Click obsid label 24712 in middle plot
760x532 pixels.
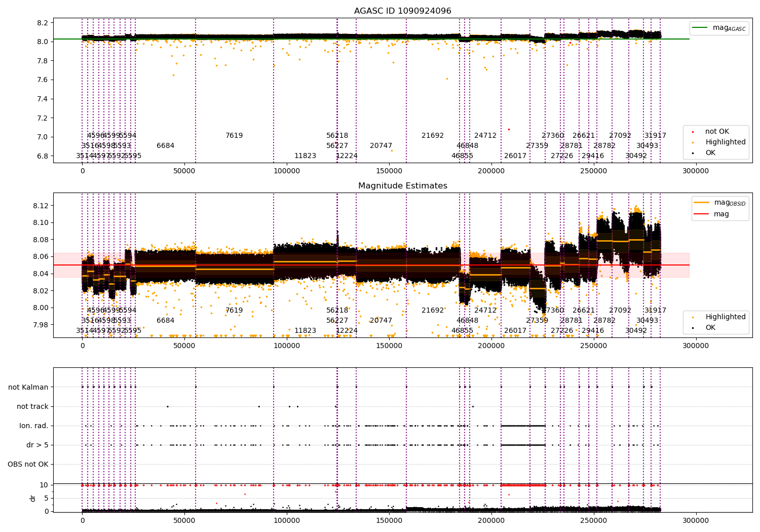[485, 311]
